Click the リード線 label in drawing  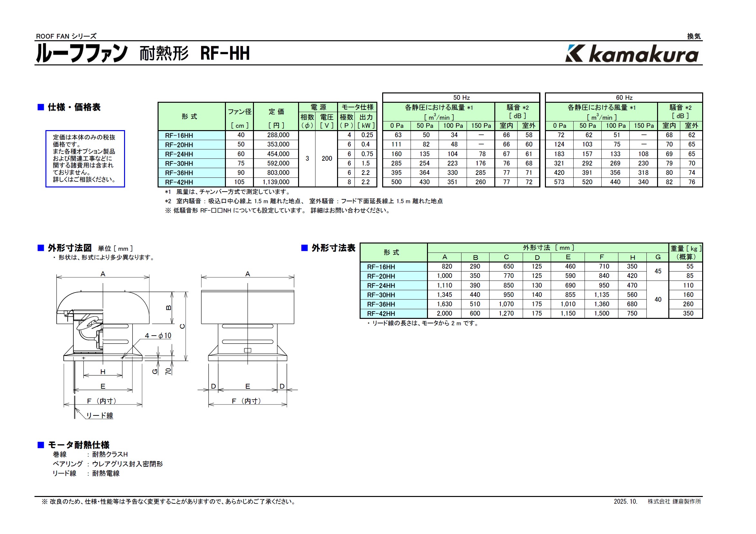coord(100,415)
